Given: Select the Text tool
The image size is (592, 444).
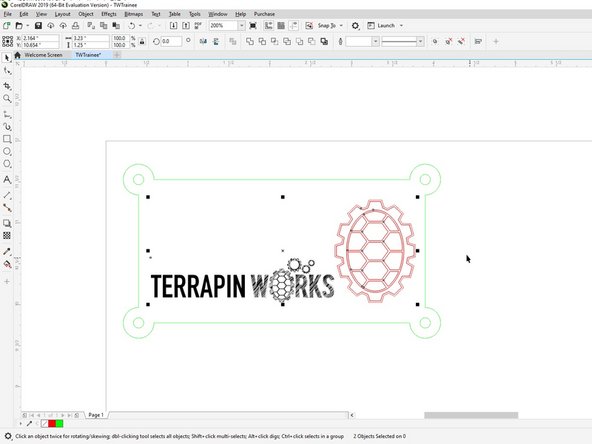Looking at the screenshot, I should (7, 180).
